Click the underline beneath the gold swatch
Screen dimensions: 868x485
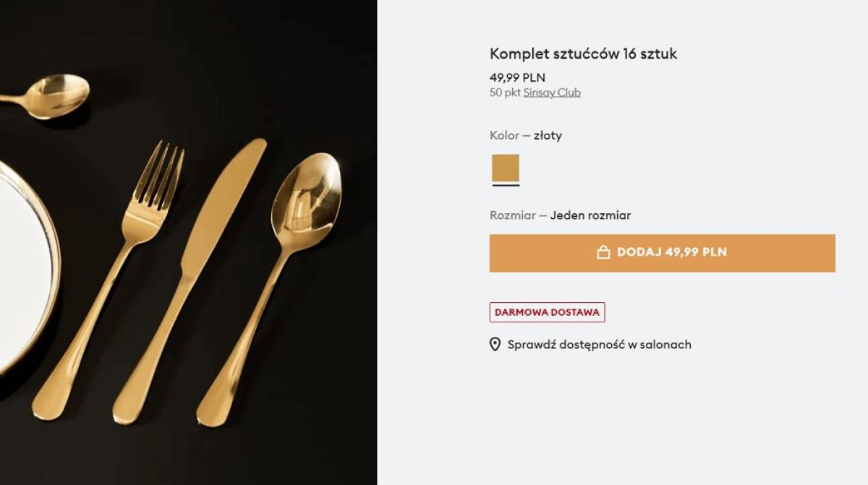click(x=506, y=186)
